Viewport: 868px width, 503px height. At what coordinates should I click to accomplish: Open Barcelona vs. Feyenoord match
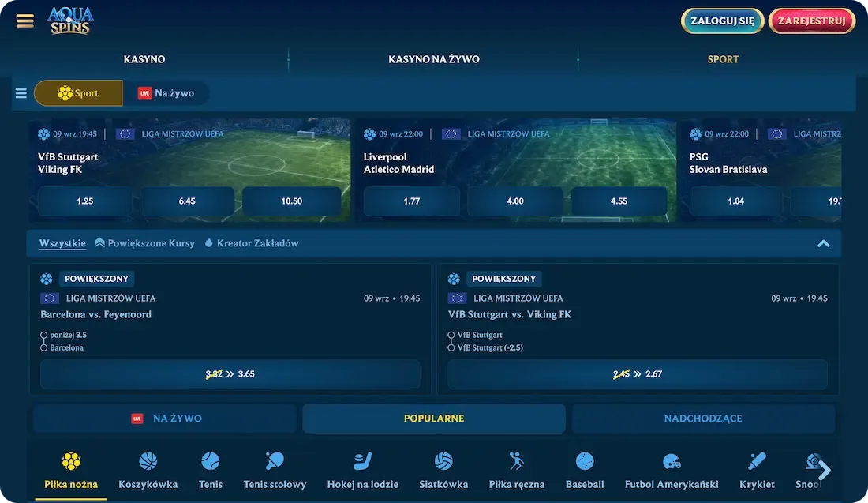click(95, 314)
